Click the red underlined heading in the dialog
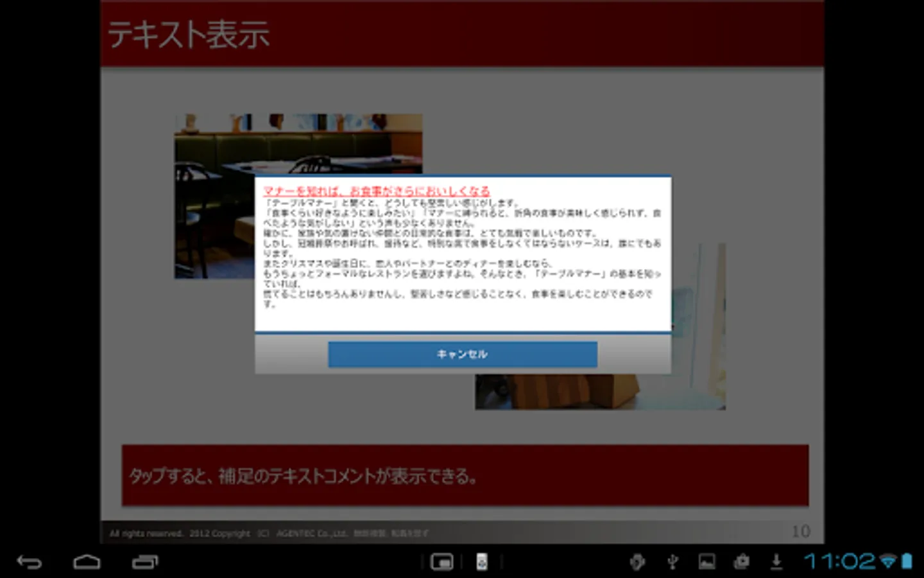924x578 pixels. tap(377, 191)
